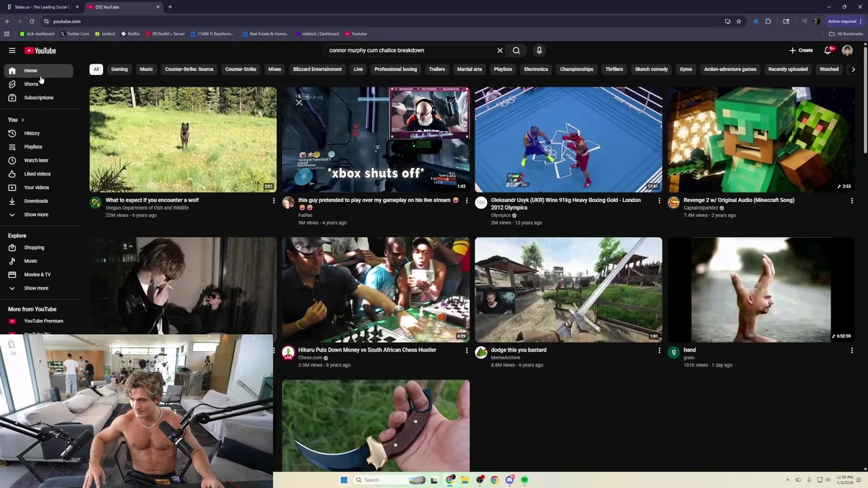Expand Show more under Explore section
This screenshot has width=868, height=488.
(36, 288)
